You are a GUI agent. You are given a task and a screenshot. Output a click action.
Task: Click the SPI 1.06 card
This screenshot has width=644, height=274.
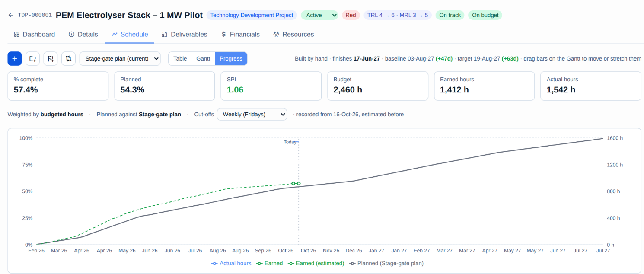[271, 86]
